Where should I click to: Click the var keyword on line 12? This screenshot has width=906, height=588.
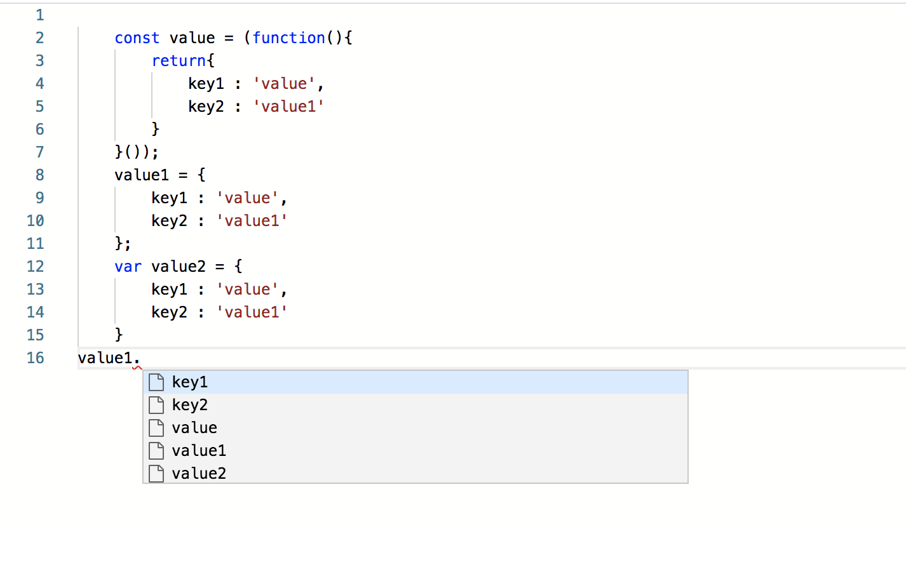[128, 266]
